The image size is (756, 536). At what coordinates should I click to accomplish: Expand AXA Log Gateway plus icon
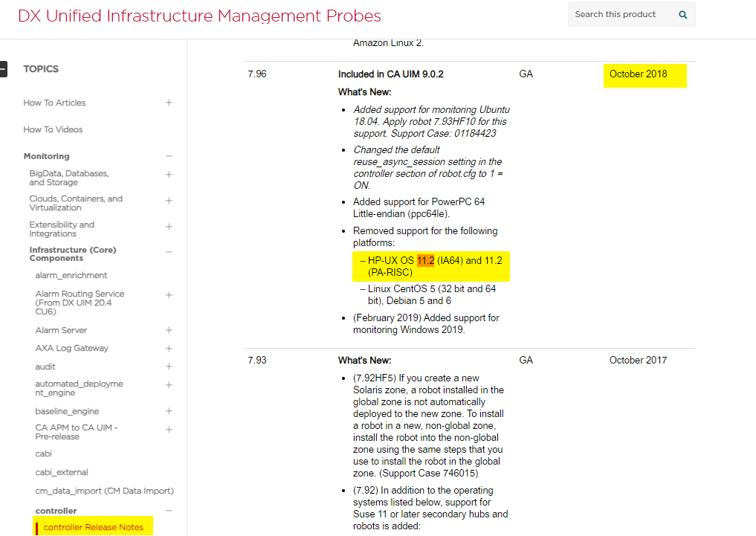pyautogui.click(x=169, y=348)
